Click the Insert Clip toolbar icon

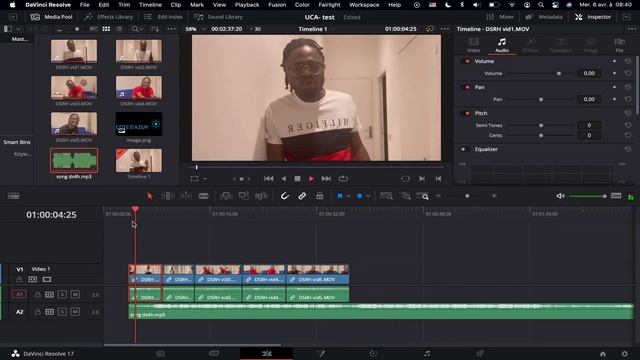pos(226,196)
